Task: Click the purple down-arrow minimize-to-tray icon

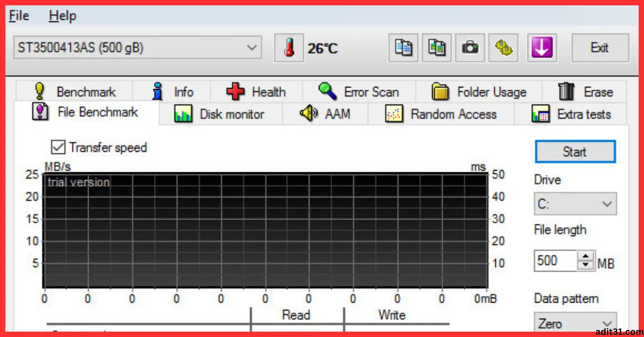Action: click(541, 48)
